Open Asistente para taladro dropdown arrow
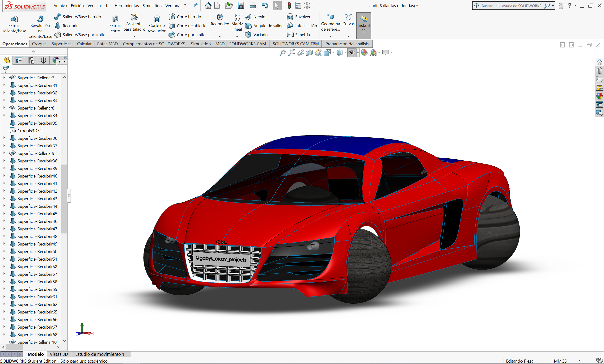 point(134,37)
